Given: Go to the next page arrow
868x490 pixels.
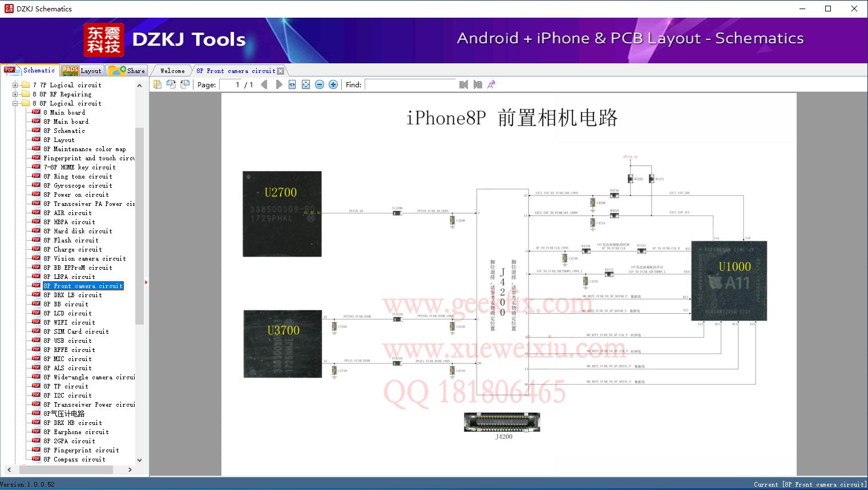Looking at the screenshot, I should [278, 84].
